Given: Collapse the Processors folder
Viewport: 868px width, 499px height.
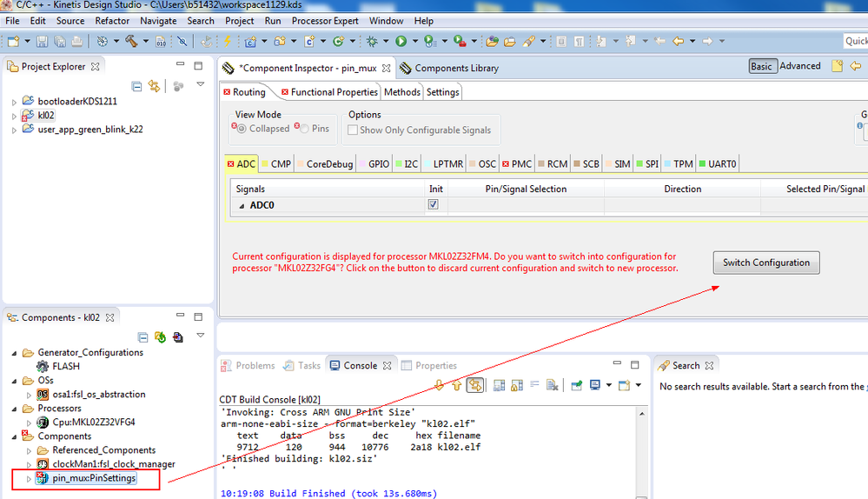Looking at the screenshot, I should pos(14,409).
